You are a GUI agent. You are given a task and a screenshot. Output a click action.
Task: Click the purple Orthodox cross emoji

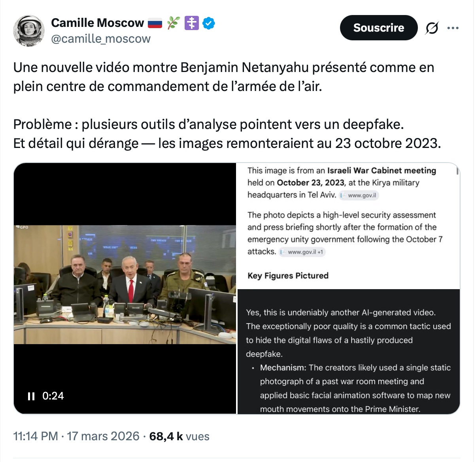tap(192, 23)
